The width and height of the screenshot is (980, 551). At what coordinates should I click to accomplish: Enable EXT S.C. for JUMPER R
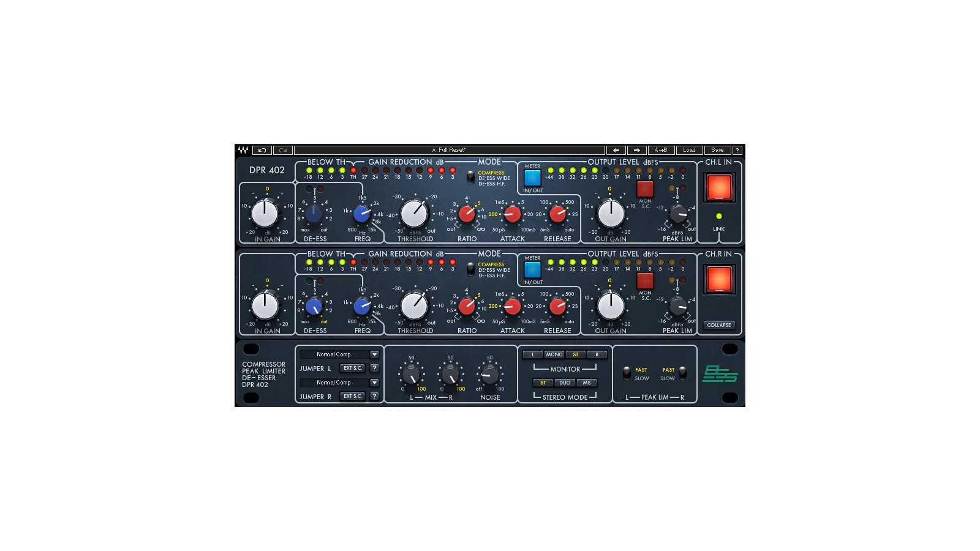[352, 396]
